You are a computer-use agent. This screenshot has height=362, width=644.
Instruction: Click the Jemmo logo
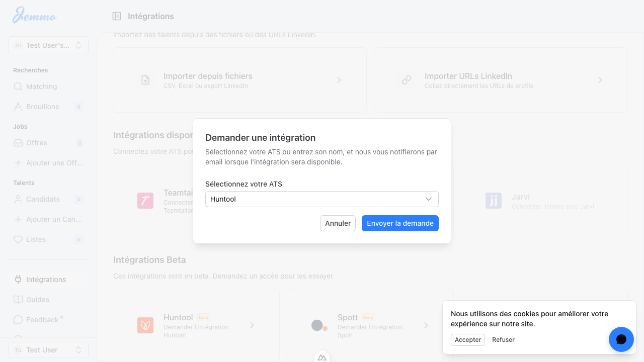tap(34, 16)
